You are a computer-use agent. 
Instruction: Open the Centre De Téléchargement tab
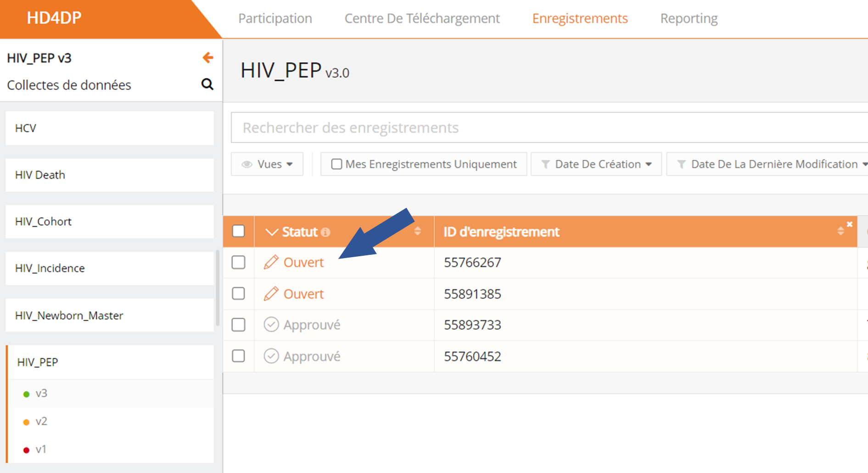tap(422, 18)
